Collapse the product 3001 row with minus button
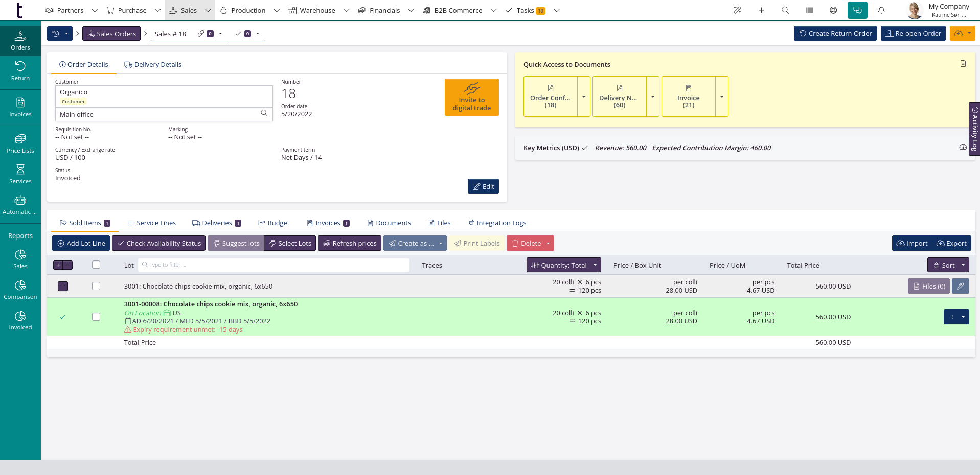 (x=63, y=286)
